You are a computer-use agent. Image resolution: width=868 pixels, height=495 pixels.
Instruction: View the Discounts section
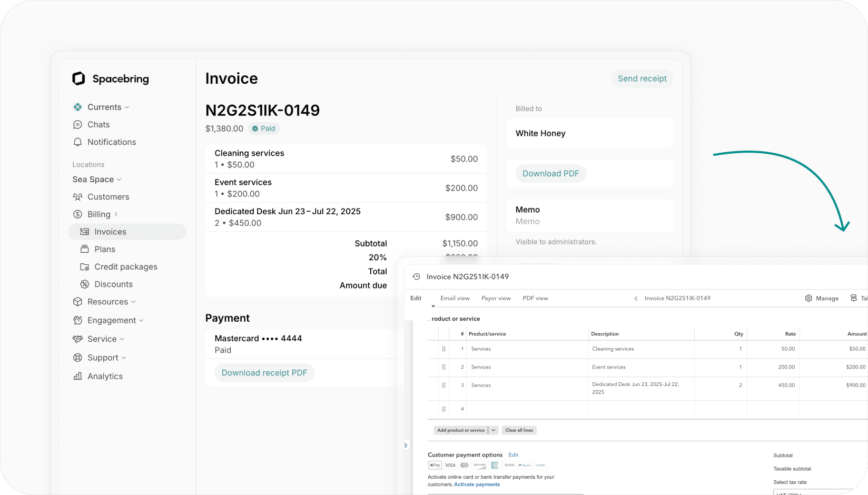coord(113,284)
